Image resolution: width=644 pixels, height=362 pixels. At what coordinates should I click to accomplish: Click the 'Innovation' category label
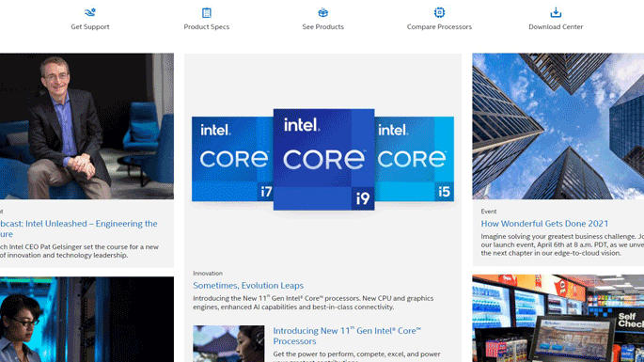click(x=208, y=274)
